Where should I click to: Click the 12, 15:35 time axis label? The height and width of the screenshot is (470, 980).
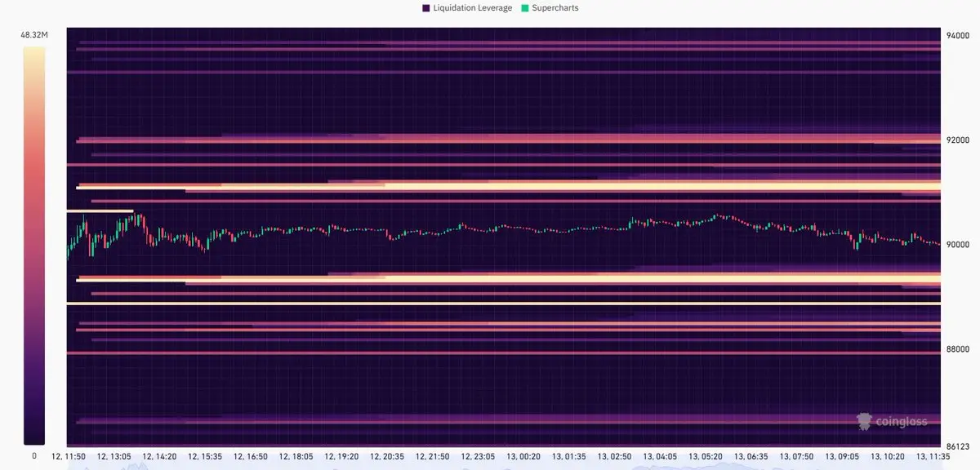click(x=204, y=456)
